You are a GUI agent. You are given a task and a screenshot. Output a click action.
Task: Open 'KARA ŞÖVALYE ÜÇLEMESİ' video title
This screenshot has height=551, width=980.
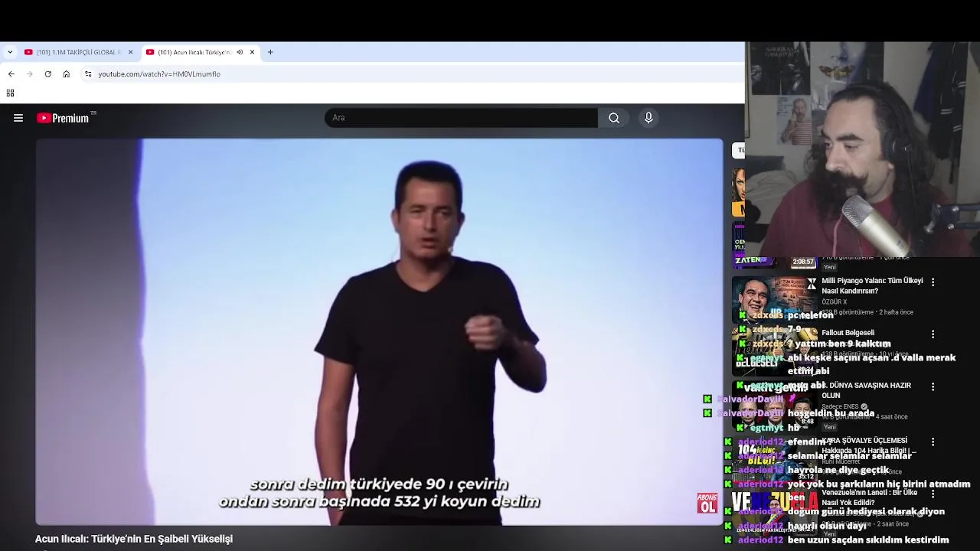[869, 445]
